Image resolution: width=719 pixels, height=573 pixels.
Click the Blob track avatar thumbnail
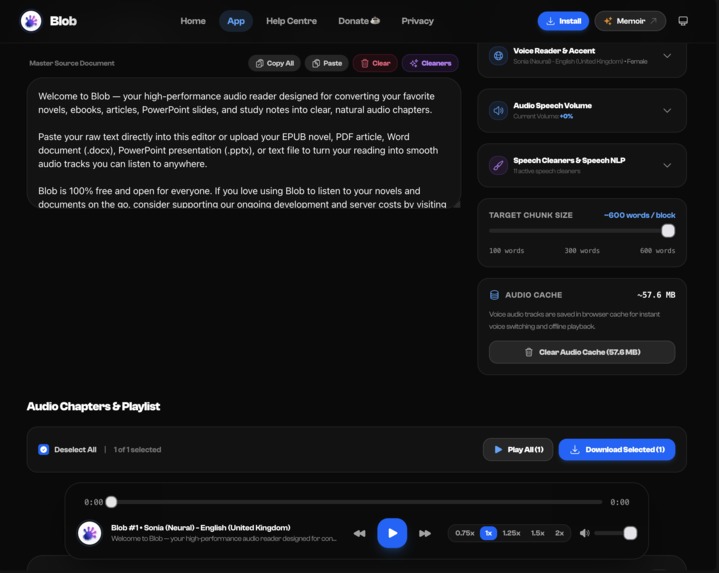(x=89, y=533)
